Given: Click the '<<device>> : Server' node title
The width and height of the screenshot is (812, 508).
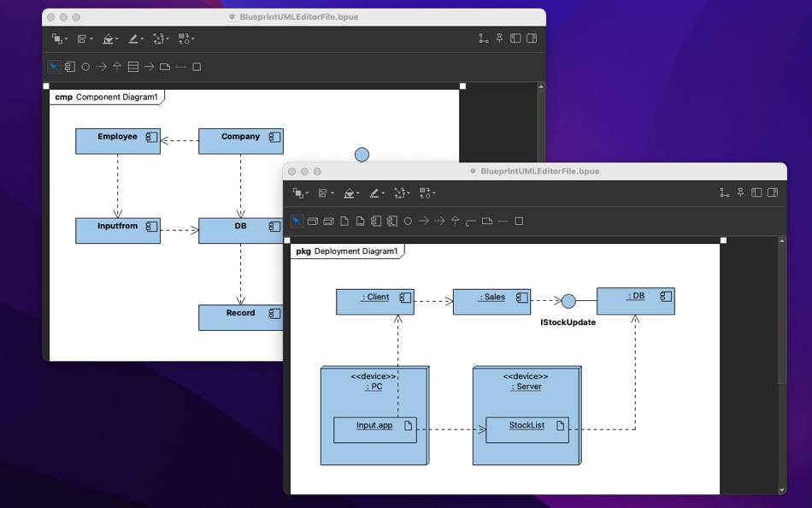Looking at the screenshot, I should point(526,381).
